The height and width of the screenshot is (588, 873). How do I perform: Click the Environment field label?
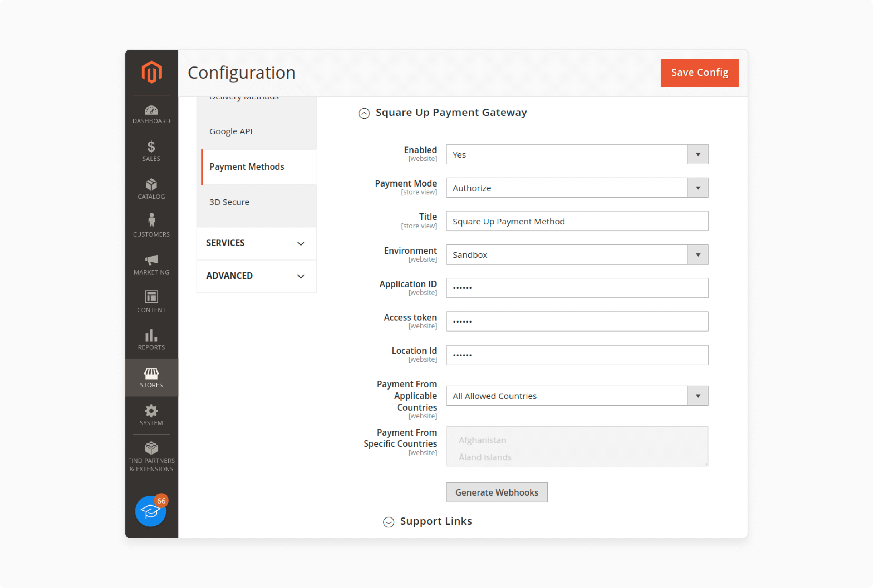point(410,250)
